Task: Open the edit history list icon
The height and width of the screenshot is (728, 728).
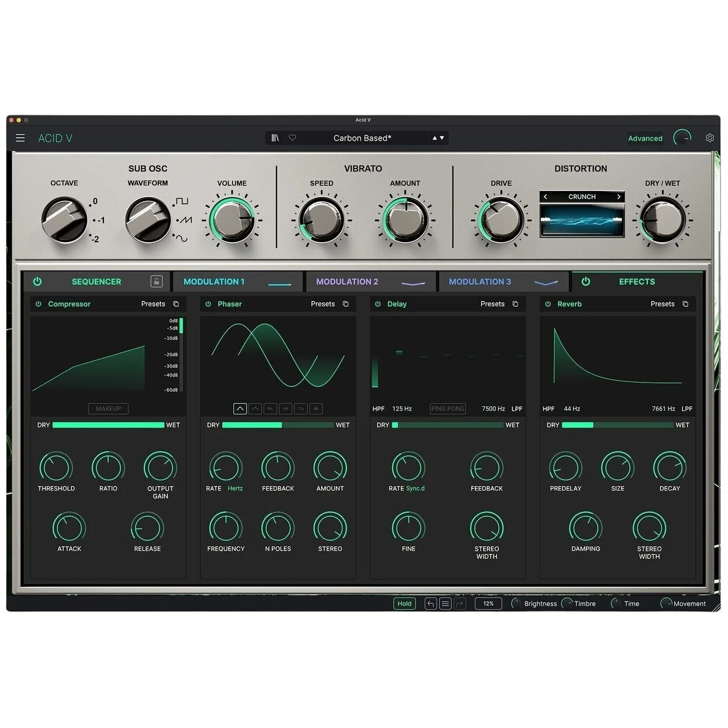Action: point(445,604)
